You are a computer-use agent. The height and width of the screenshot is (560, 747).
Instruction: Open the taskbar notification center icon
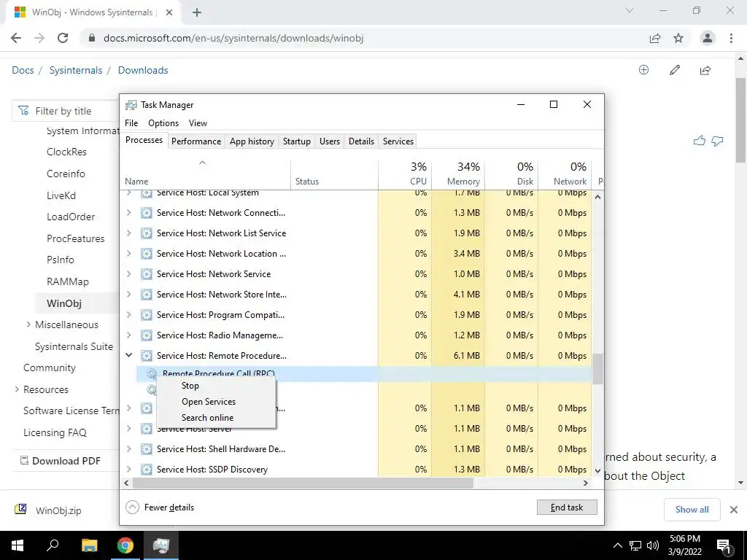(x=724, y=545)
